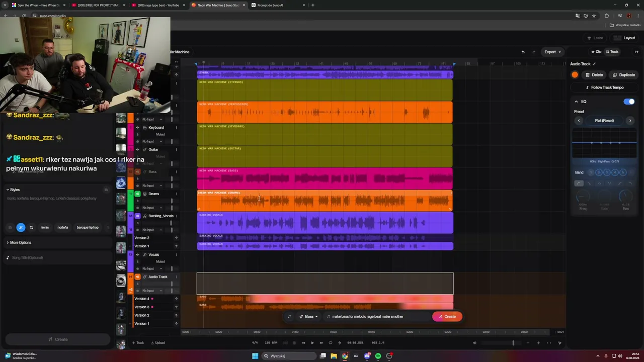
Task: Click the refresh styles icon
Action: click(x=31, y=227)
